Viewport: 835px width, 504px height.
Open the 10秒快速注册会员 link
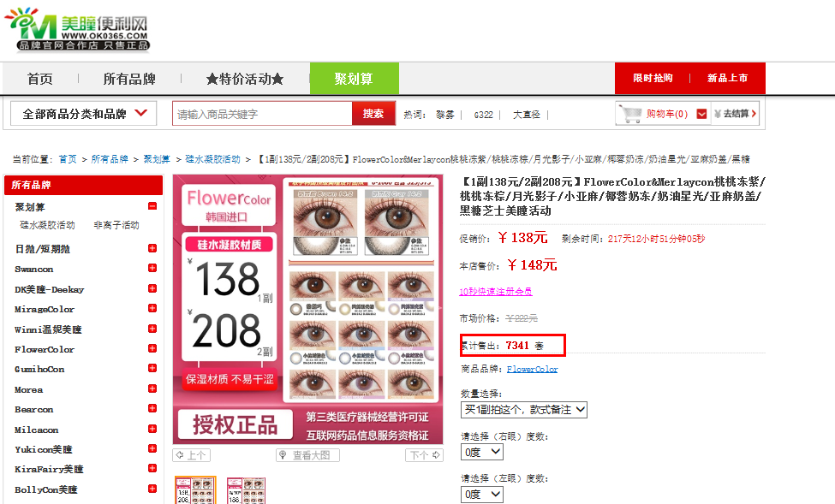coord(495,292)
